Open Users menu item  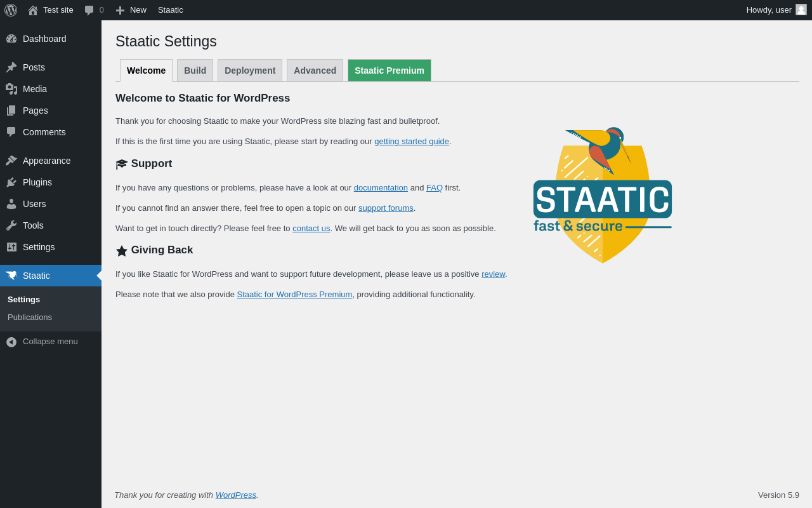click(x=51, y=204)
